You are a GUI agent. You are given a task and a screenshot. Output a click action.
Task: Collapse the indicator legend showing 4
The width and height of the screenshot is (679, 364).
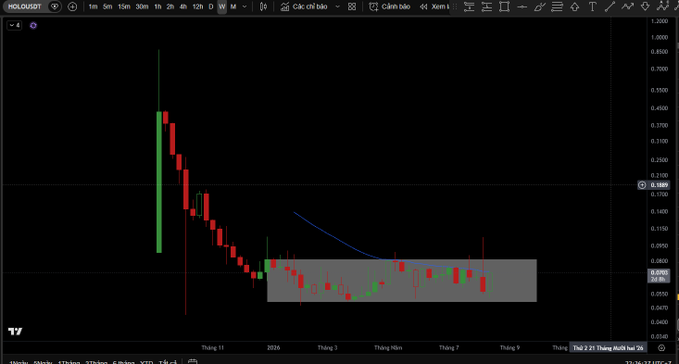pos(14,25)
